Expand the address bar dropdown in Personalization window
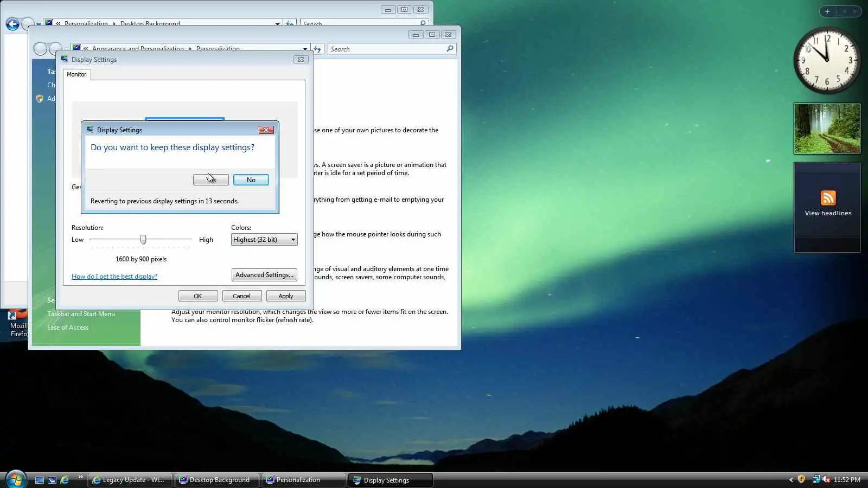868x488 pixels. point(305,49)
